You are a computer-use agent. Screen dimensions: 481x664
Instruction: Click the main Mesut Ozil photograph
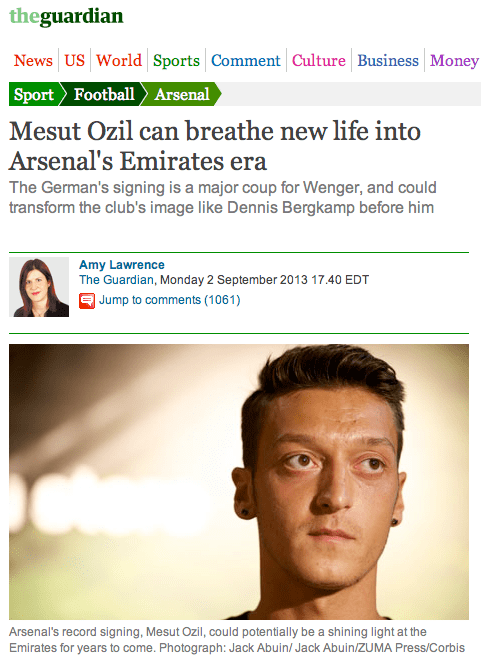pos(239,482)
